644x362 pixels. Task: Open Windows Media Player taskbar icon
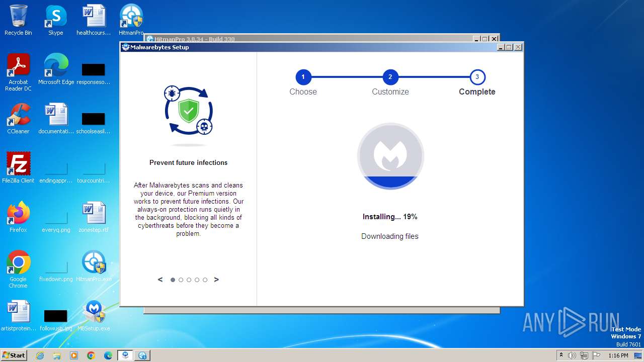74,355
